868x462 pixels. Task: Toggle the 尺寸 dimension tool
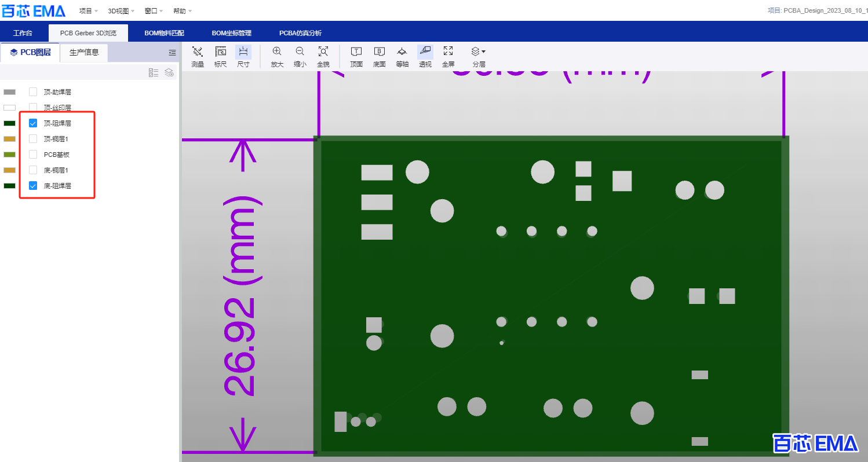pyautogui.click(x=243, y=56)
